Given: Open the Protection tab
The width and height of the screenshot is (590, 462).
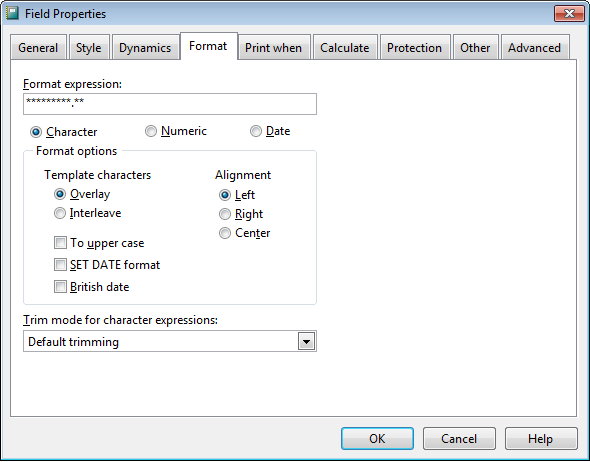Looking at the screenshot, I should pos(415,48).
